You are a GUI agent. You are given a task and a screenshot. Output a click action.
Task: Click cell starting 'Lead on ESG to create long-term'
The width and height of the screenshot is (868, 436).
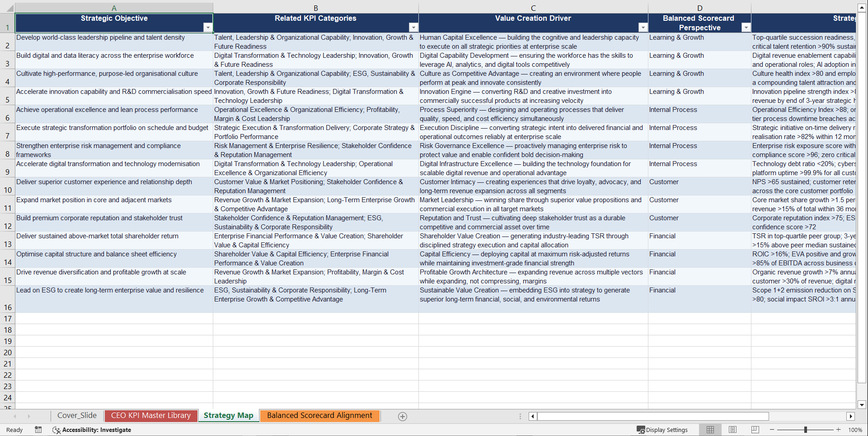114,299
